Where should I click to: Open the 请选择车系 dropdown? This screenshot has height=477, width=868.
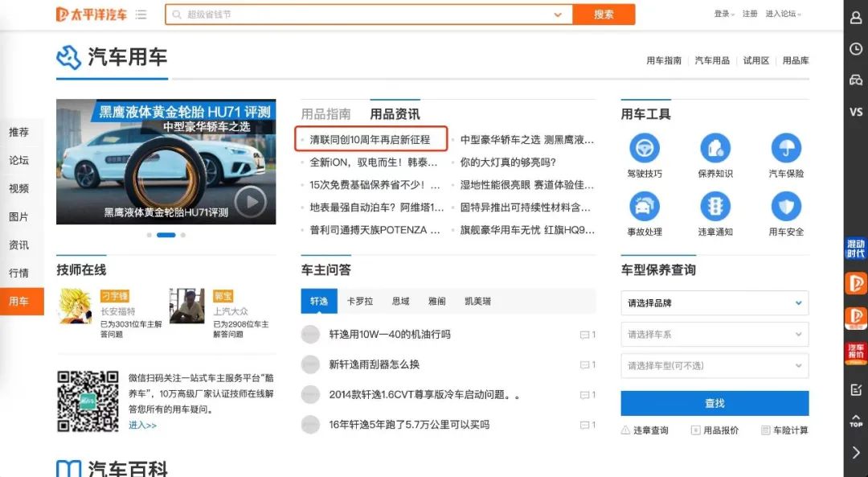pos(714,334)
